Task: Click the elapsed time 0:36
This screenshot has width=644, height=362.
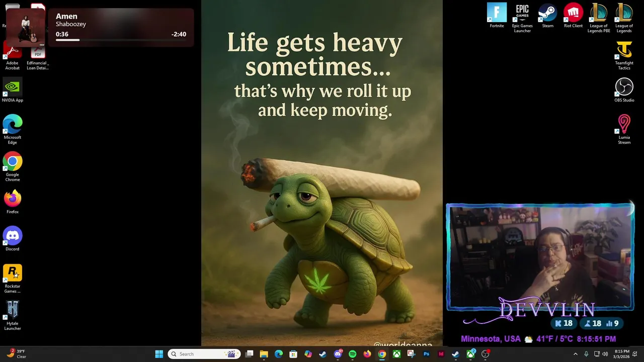Action: tap(62, 34)
